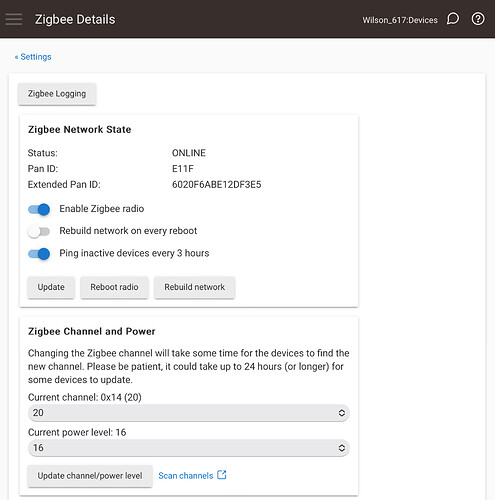Viewport: 495px width, 500px height.
Task: Click the power level selector arrows
Action: [x=342, y=448]
